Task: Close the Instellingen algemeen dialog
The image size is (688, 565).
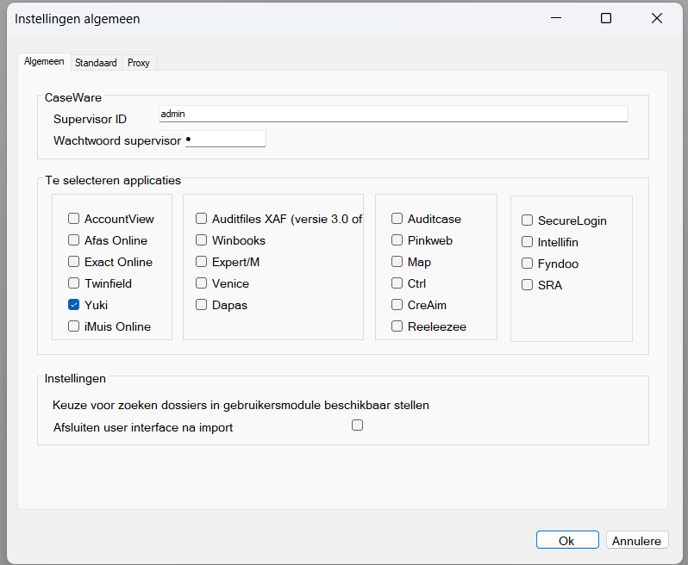Action: coord(657,18)
